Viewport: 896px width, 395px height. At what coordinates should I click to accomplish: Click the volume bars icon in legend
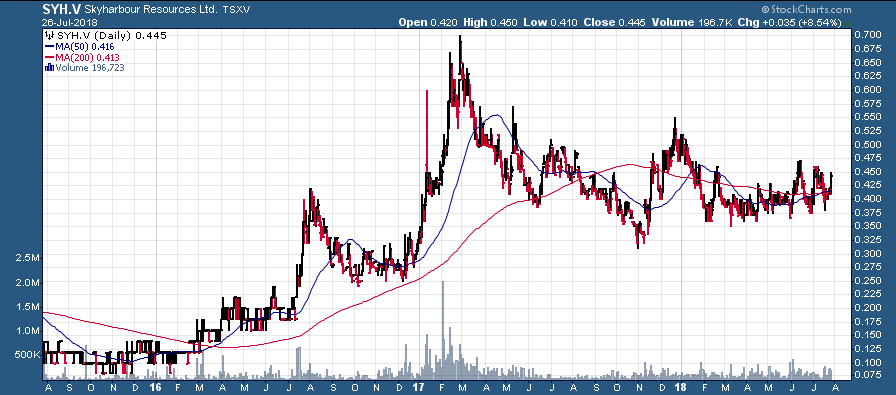(x=50, y=68)
